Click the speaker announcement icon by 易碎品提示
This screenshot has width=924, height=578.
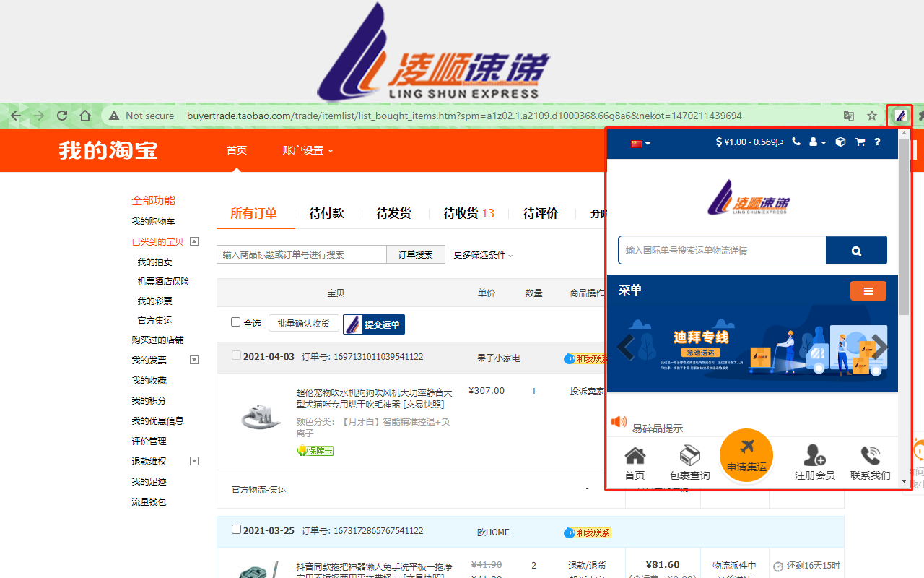pyautogui.click(x=619, y=422)
